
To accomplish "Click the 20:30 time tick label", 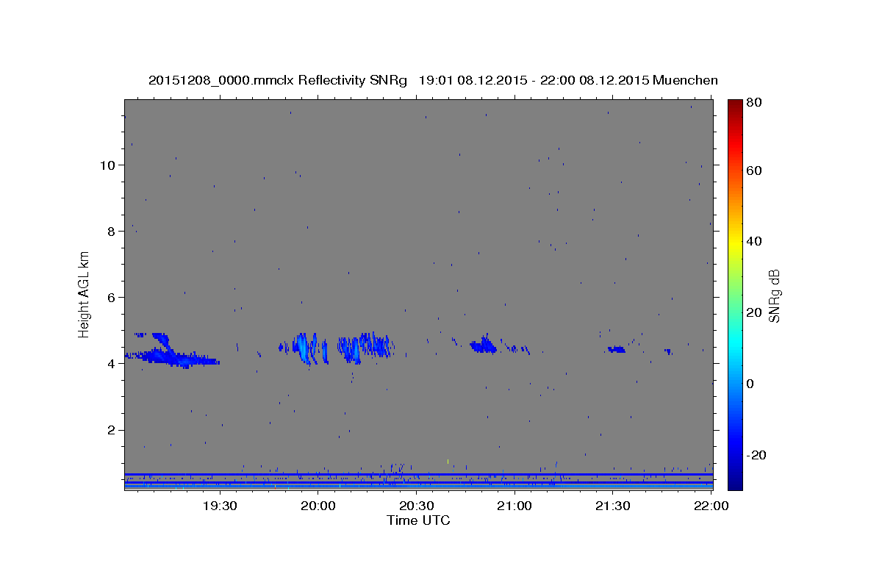I will 416,506.
